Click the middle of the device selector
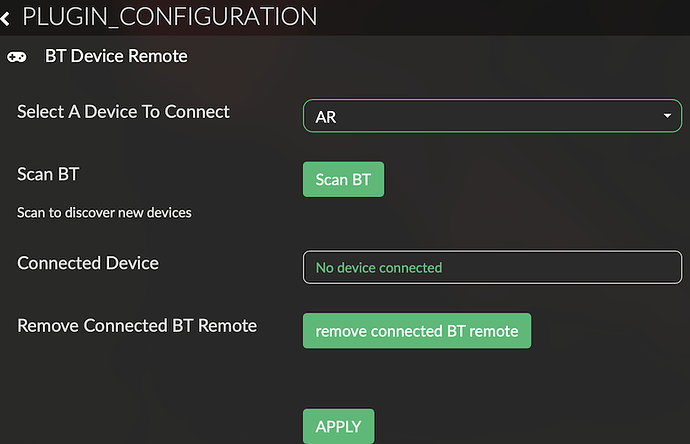 tap(492, 116)
